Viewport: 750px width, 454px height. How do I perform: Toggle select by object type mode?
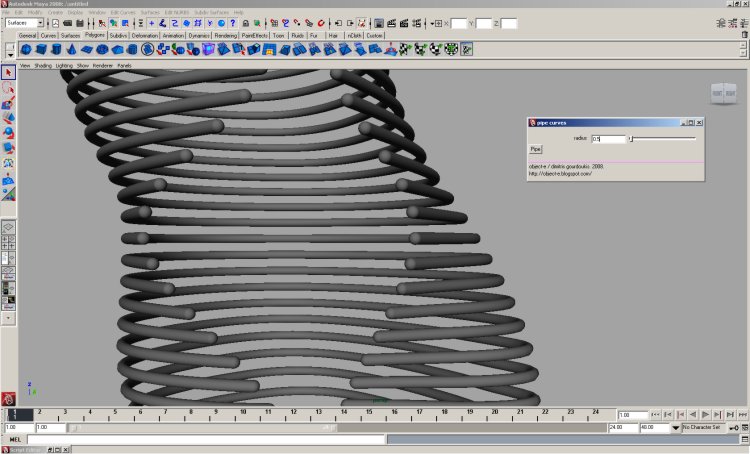pyautogui.click(x=113, y=23)
